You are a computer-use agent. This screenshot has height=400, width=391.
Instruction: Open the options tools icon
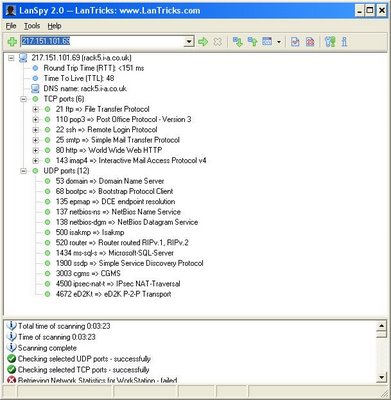330,42
